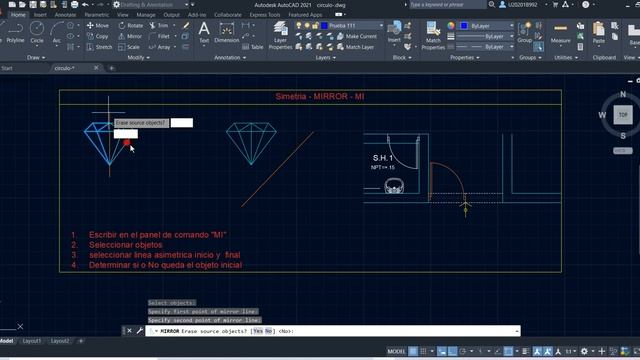Toggle polar tracking in status bar

[x=462, y=351]
